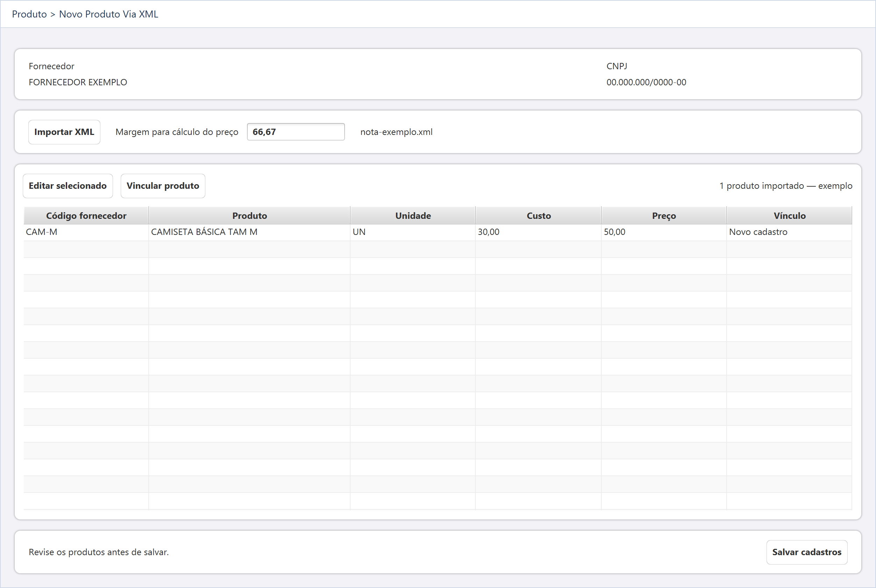Click the nota-exemplo.xml file name
Image resolution: width=876 pixels, height=588 pixels.
pyautogui.click(x=397, y=132)
